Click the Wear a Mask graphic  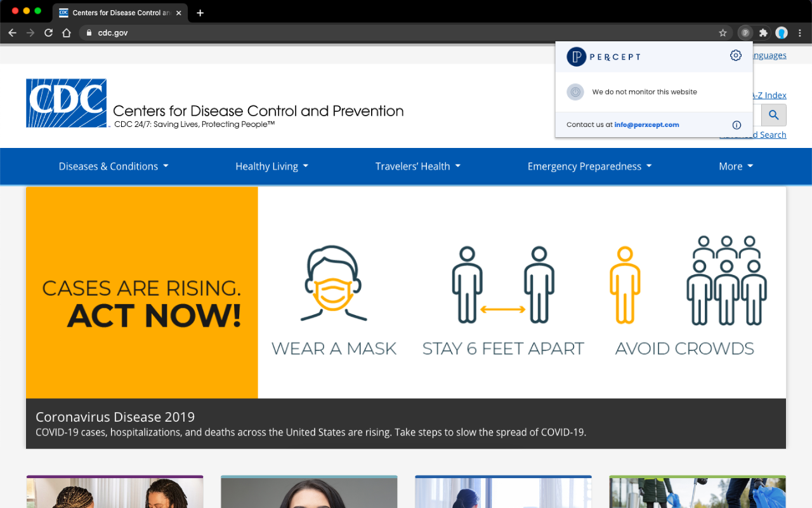334,301
